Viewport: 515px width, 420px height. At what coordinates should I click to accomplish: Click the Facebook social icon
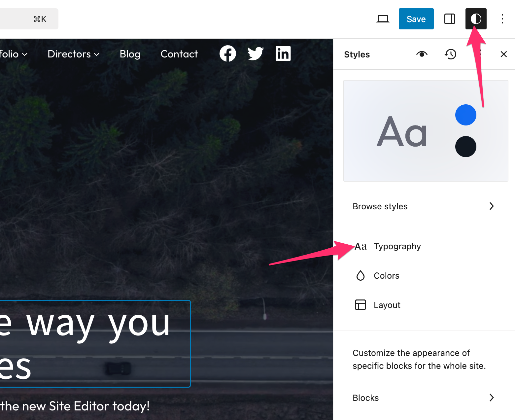(228, 53)
